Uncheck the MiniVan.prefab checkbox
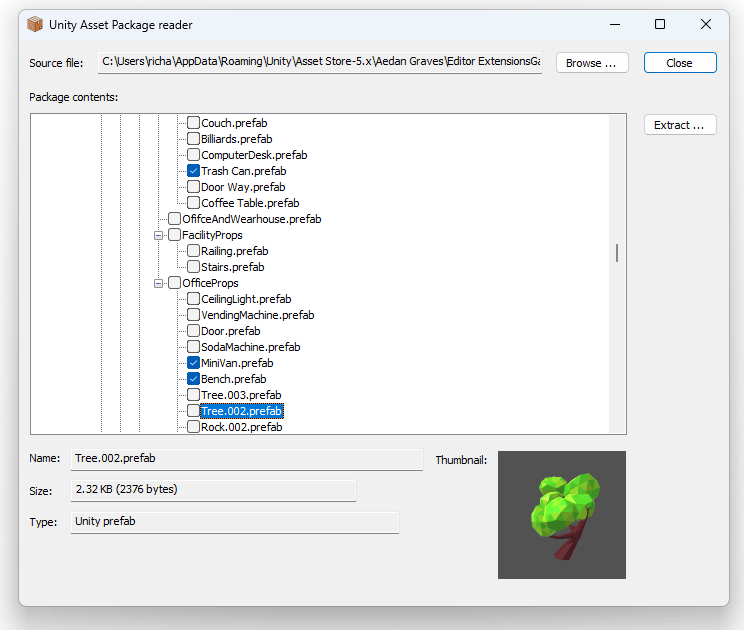The image size is (744, 630). click(x=193, y=363)
